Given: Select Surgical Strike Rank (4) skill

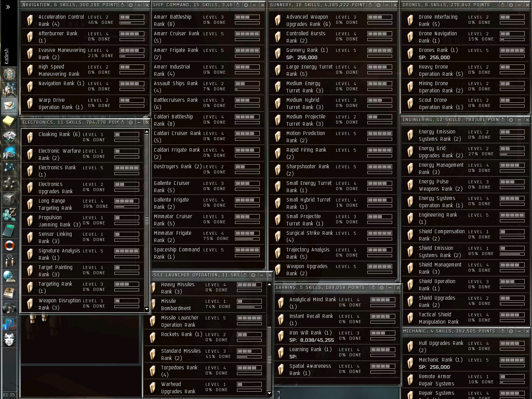Looking at the screenshot, I should point(333,236).
